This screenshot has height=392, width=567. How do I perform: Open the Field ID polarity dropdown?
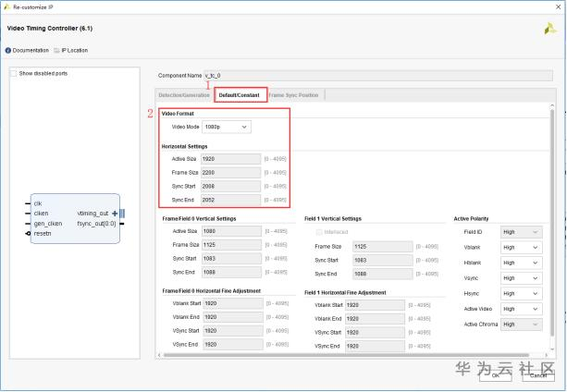point(522,232)
